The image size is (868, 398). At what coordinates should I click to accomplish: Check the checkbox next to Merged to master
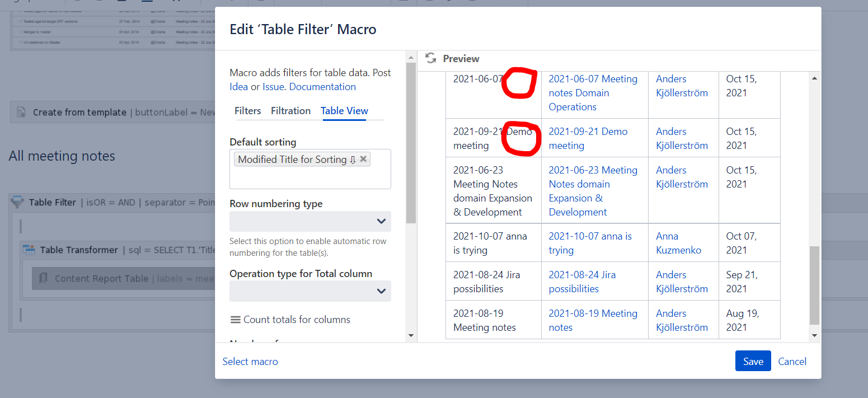(x=21, y=32)
